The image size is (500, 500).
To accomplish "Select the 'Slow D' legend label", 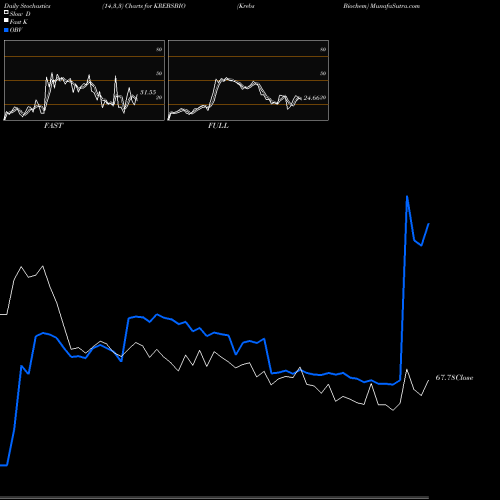I will click(20, 14).
